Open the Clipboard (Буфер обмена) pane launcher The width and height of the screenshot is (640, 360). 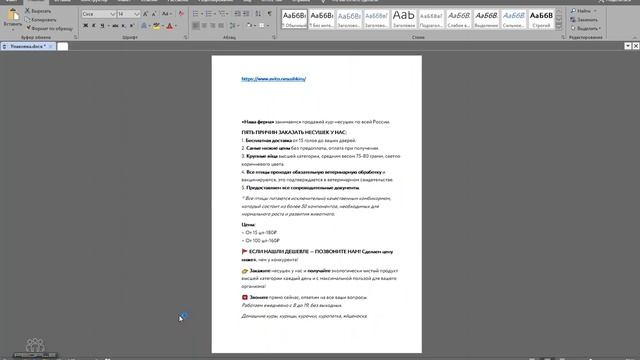click(76, 37)
